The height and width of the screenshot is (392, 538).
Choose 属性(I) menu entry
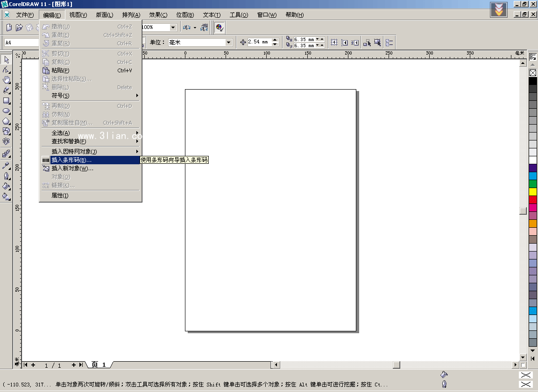click(x=90, y=196)
